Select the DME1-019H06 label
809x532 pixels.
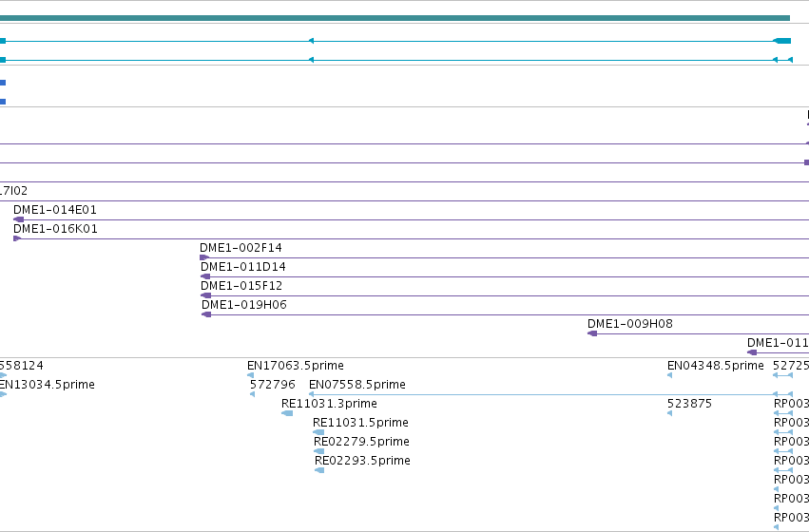click(x=244, y=305)
